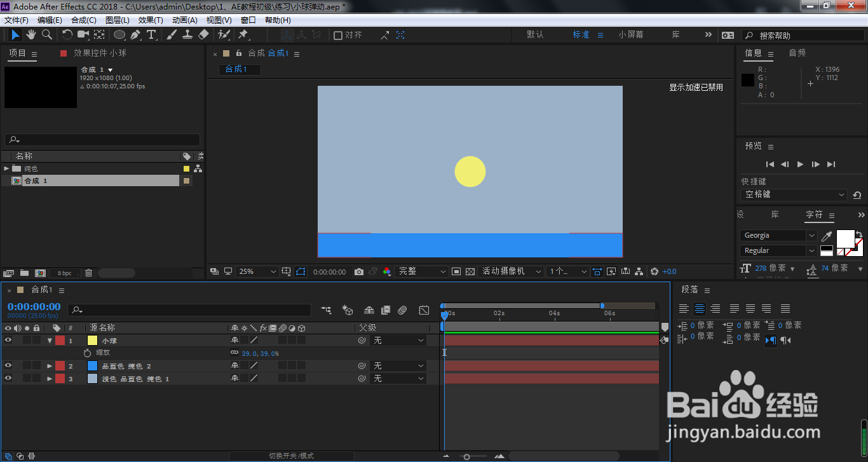This screenshot has width=868, height=462.
Task: Switch to the 默认 workspace
Action: pyautogui.click(x=535, y=35)
